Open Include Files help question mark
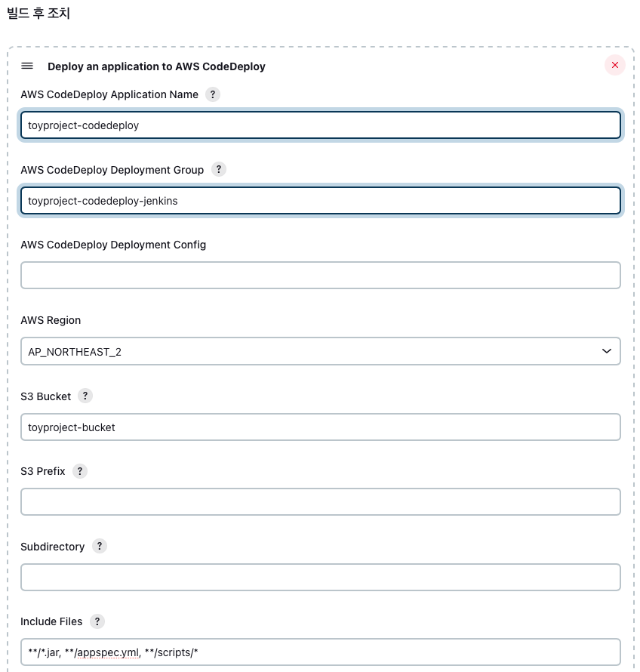 tap(97, 621)
